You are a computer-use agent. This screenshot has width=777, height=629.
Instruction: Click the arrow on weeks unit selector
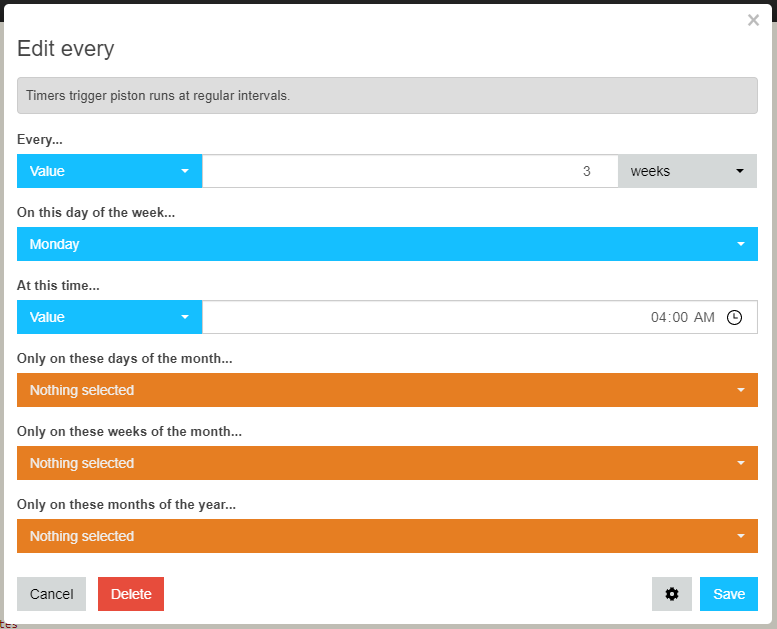coord(740,171)
